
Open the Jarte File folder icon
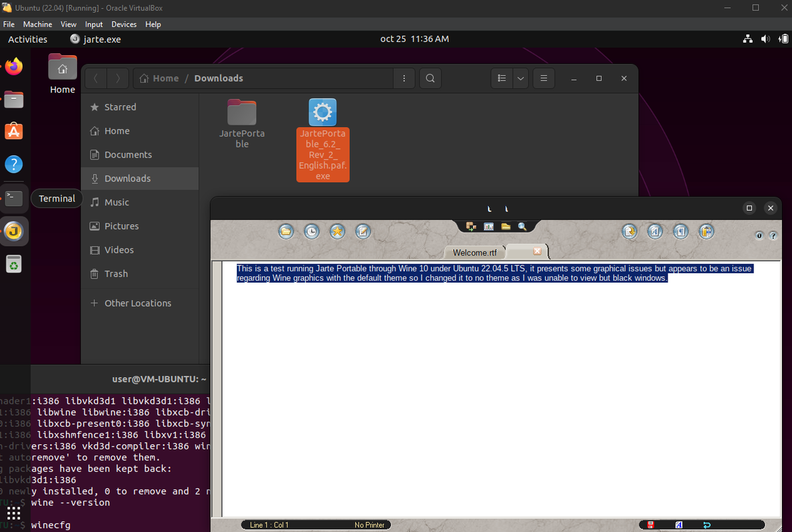click(x=286, y=231)
